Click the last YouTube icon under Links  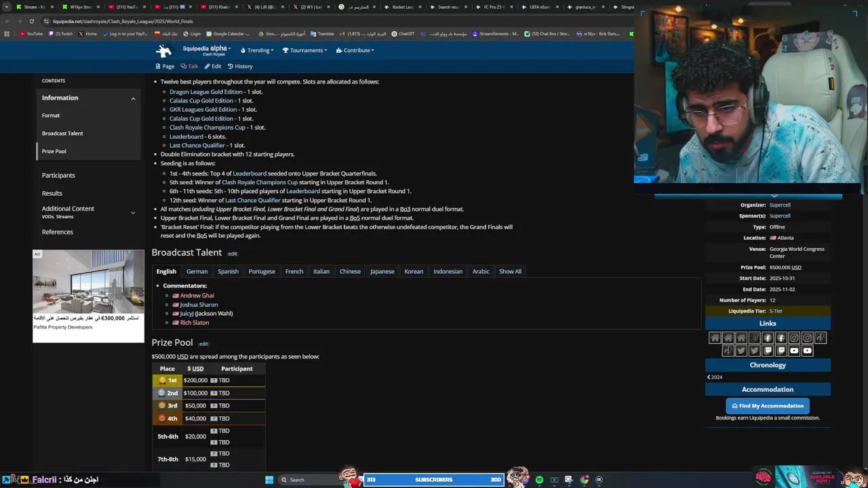[x=807, y=350]
